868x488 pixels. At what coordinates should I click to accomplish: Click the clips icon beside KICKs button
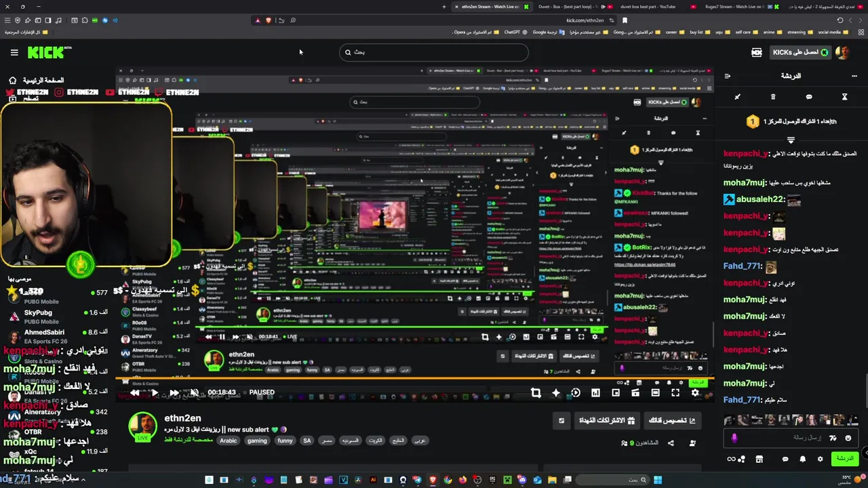[757, 52]
